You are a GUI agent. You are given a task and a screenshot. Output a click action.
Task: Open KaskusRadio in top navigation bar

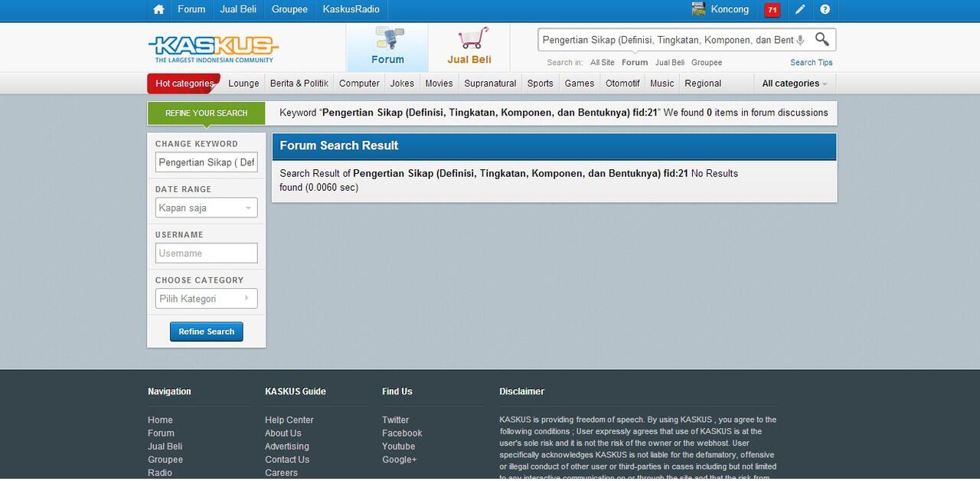point(351,9)
